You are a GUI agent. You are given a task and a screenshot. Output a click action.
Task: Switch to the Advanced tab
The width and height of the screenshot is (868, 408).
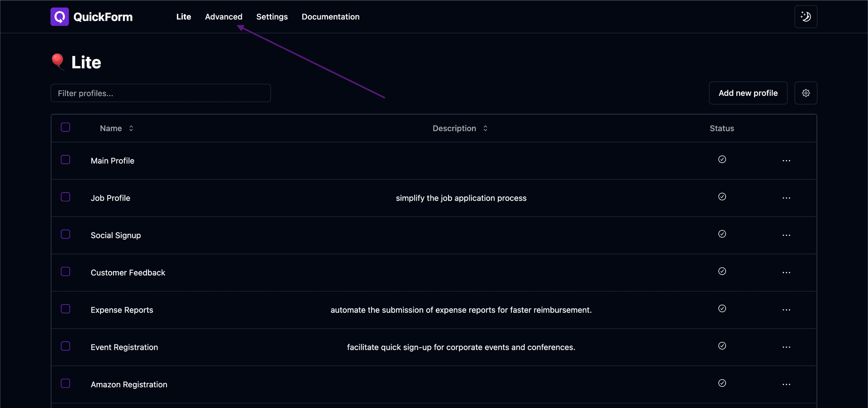(223, 17)
